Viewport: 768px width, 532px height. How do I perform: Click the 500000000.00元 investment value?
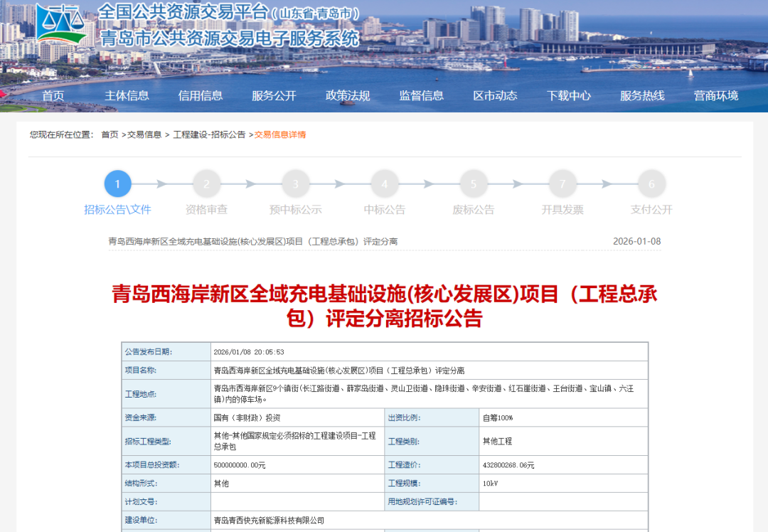click(240, 465)
